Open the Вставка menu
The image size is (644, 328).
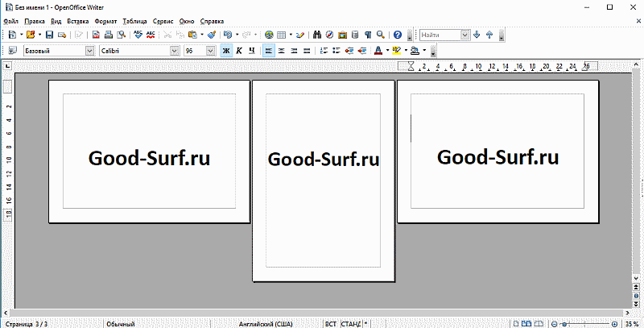[x=77, y=21]
